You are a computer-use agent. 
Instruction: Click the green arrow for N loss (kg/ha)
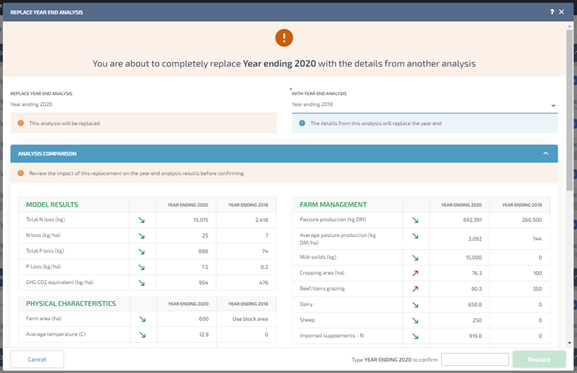tap(142, 236)
